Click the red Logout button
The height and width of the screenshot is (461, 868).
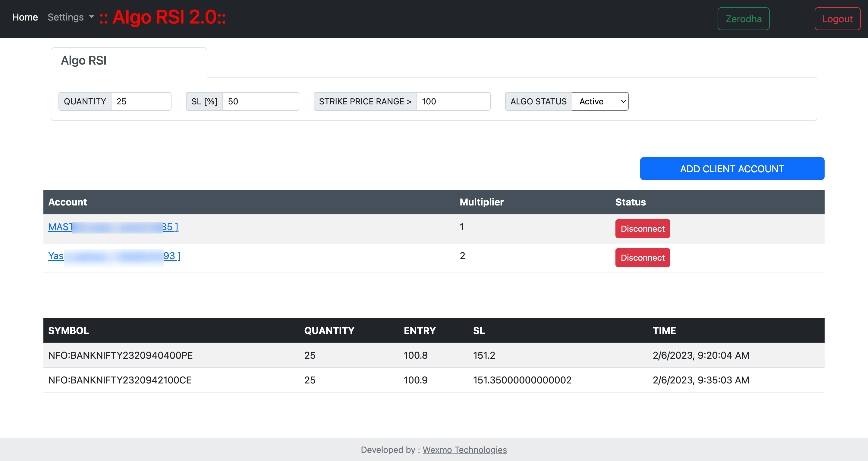click(x=837, y=19)
